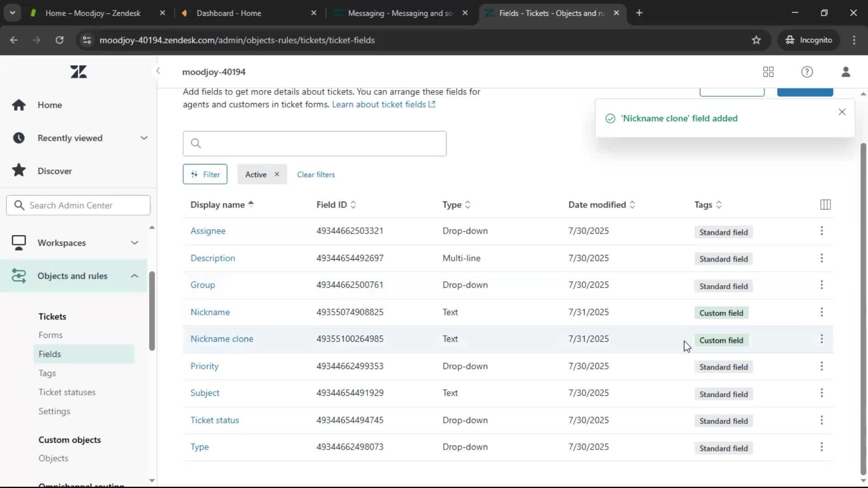The image size is (868, 488).
Task: Switch to Dashboard - Home tab
Action: 228,13
